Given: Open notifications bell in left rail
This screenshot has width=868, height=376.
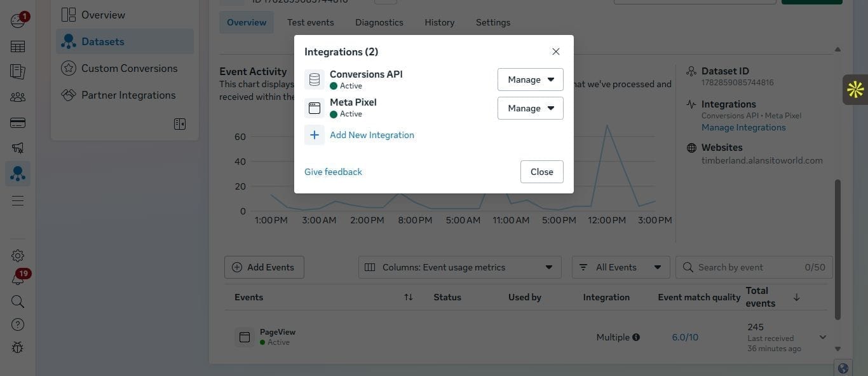Looking at the screenshot, I should (x=18, y=279).
